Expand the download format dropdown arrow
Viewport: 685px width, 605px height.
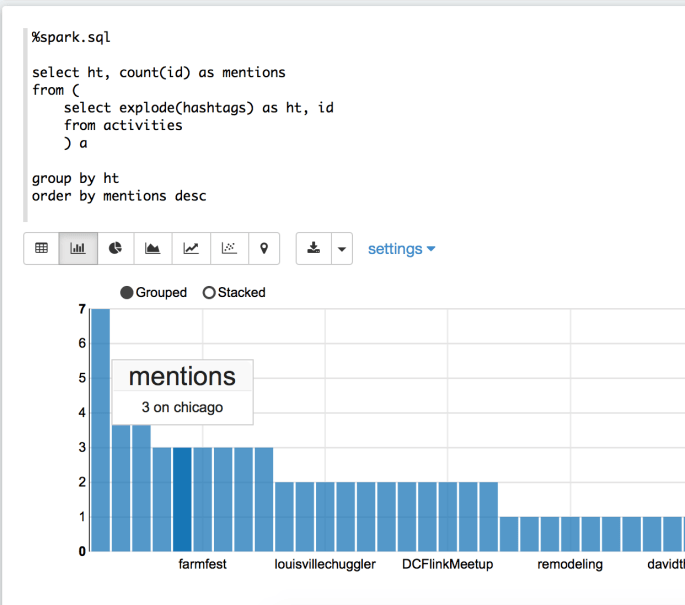[x=342, y=249]
